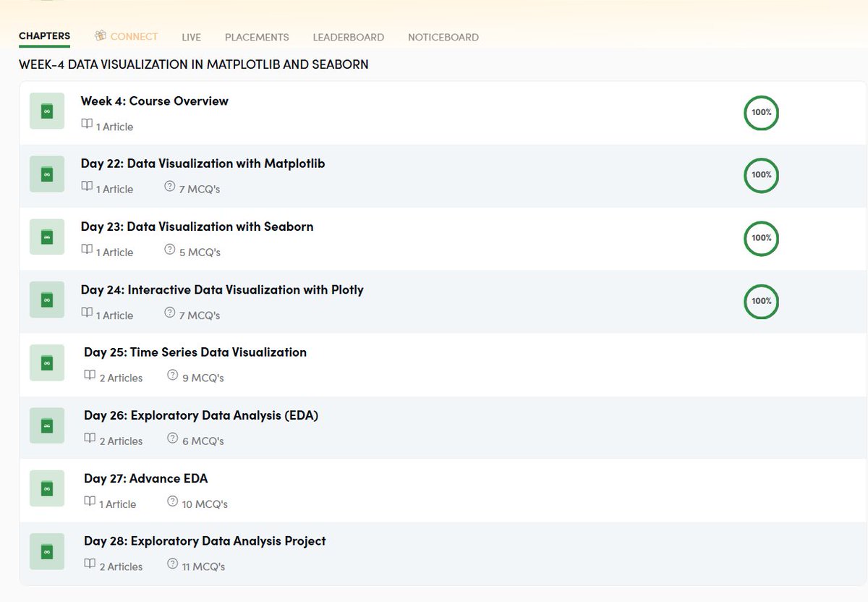Open the Noticeboard tab
Screen dimensions: 868x602
tap(443, 38)
